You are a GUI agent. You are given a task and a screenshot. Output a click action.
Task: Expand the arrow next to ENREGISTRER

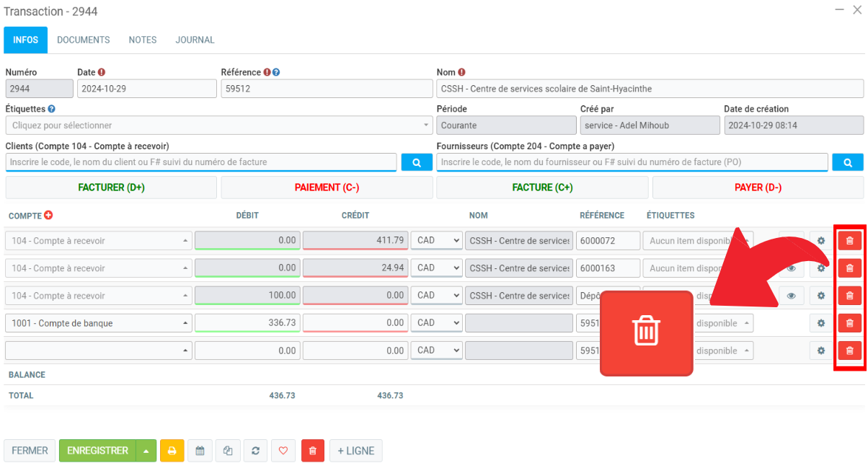(146, 451)
